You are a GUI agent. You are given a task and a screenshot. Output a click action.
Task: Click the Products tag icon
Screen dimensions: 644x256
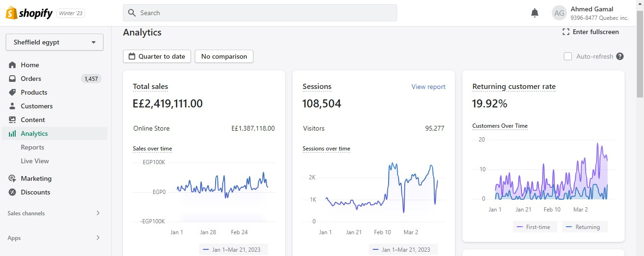[x=12, y=92]
